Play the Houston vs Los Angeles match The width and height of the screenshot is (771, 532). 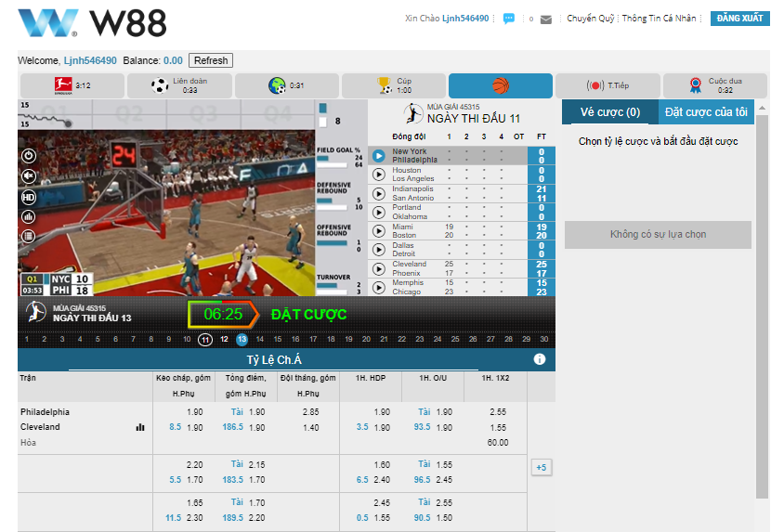click(x=379, y=175)
